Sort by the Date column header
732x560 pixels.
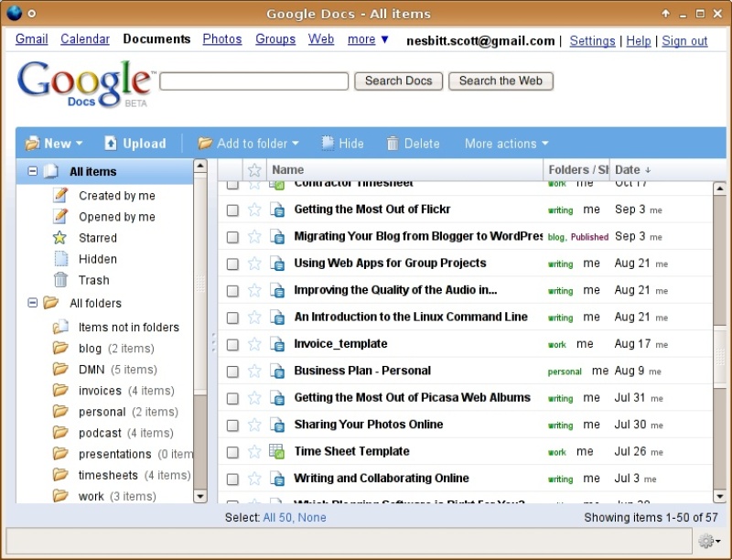tap(632, 170)
